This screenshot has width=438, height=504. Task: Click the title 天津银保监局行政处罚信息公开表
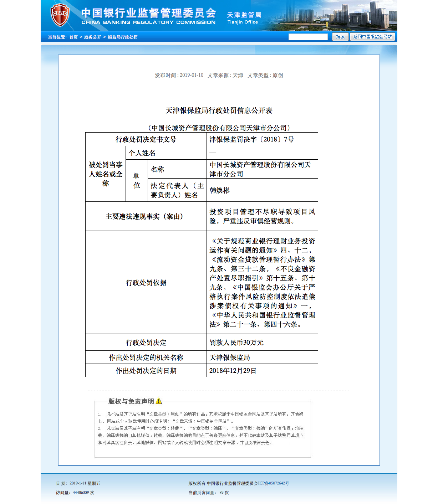click(219, 110)
